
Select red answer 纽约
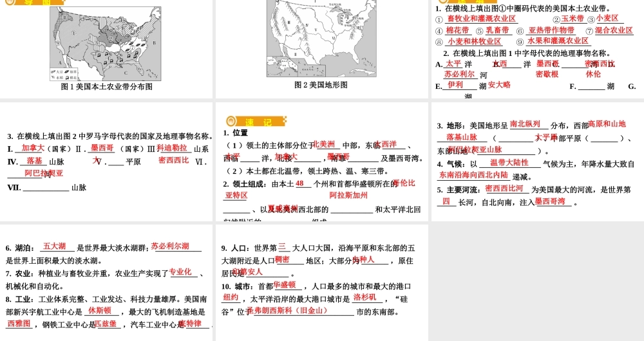tap(231, 297)
